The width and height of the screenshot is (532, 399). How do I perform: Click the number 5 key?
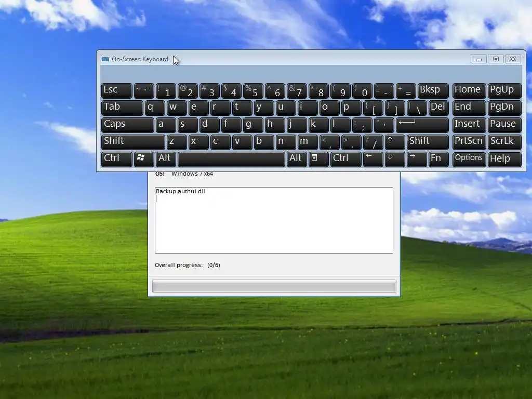click(253, 90)
